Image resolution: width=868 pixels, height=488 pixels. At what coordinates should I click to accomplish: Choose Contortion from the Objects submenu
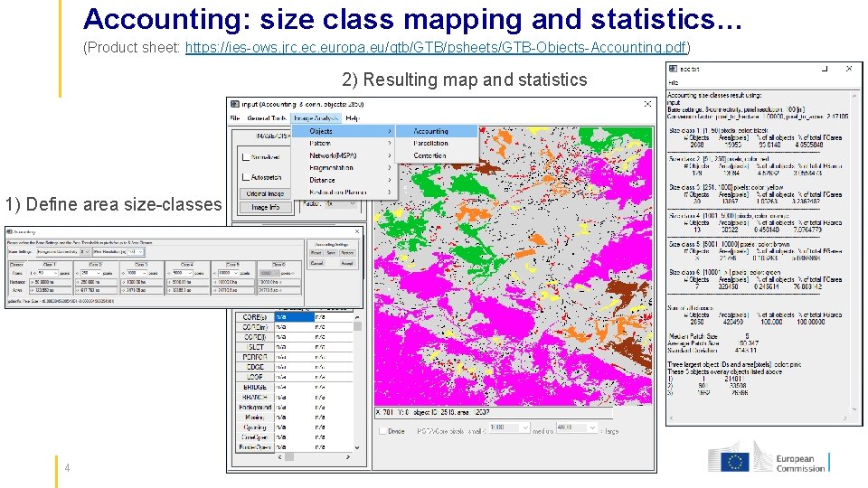pyautogui.click(x=437, y=155)
